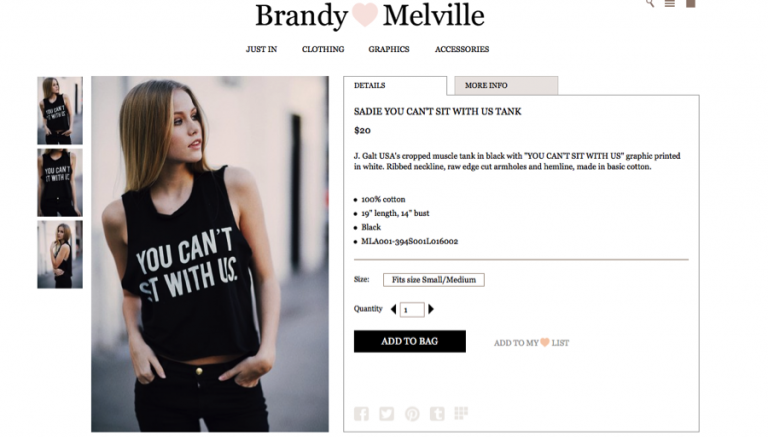The image size is (768, 438).
Task: Select the Details tab
Action: (395, 85)
